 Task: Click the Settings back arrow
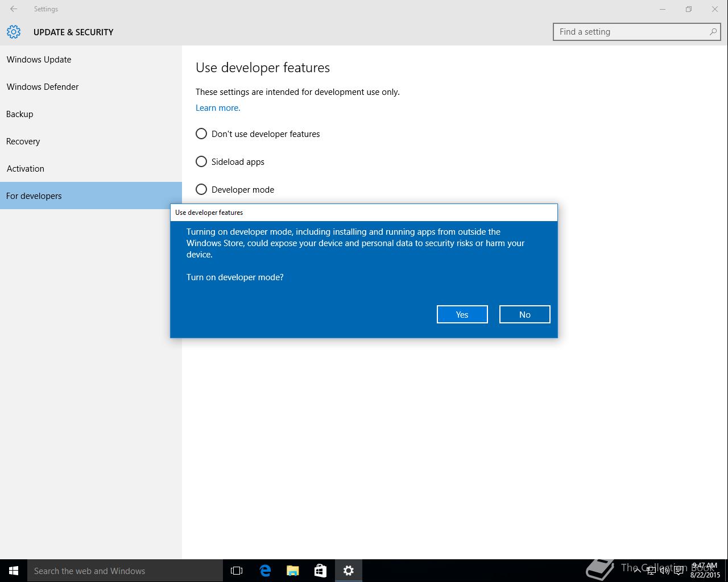click(14, 9)
